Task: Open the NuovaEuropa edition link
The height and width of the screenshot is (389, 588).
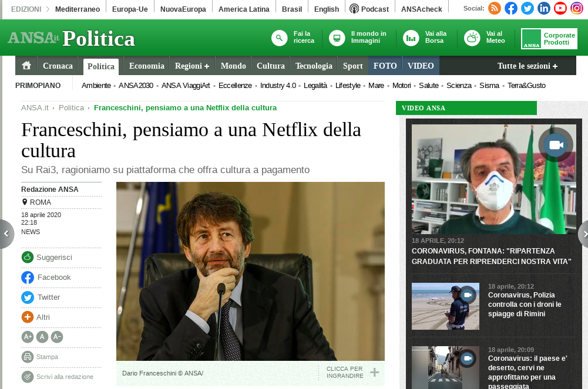Action: [x=183, y=9]
